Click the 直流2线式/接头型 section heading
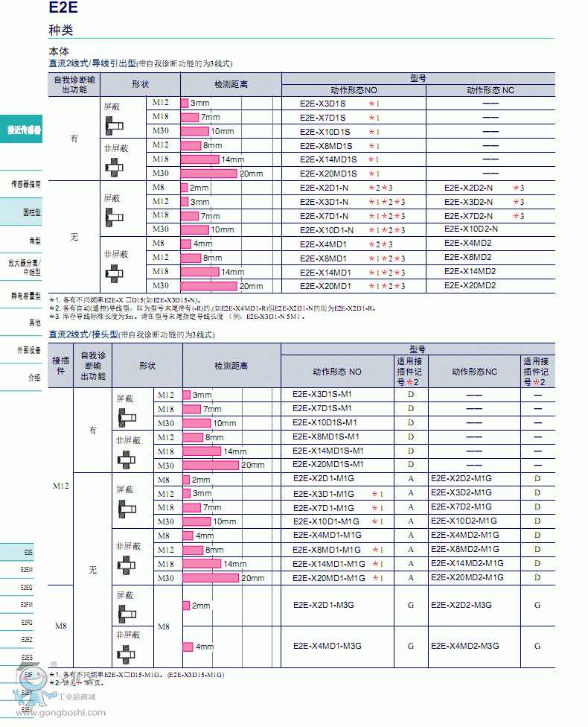The width and height of the screenshot is (588, 727). point(83,334)
